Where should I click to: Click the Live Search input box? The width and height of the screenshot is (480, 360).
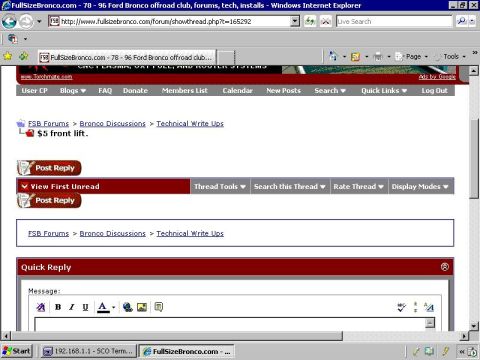pos(394,22)
